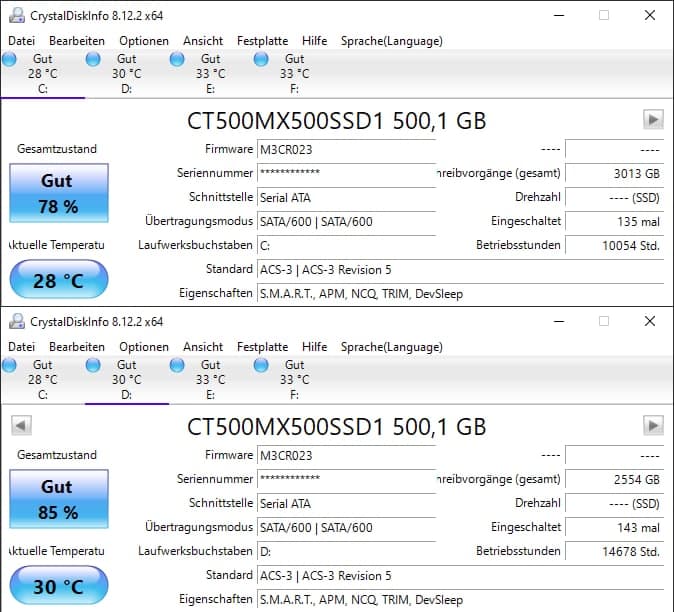
Task: Click Übertragungsmodus value in top window
Action: tap(346, 222)
